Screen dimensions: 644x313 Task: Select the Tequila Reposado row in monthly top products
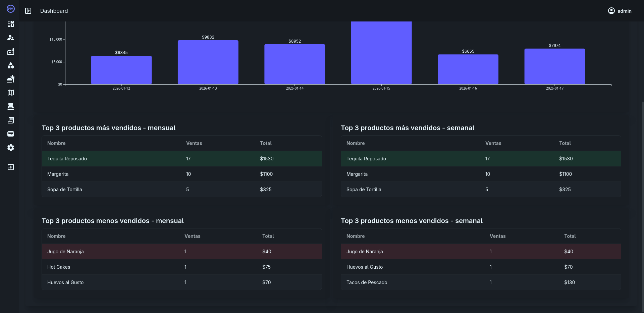(x=181, y=158)
